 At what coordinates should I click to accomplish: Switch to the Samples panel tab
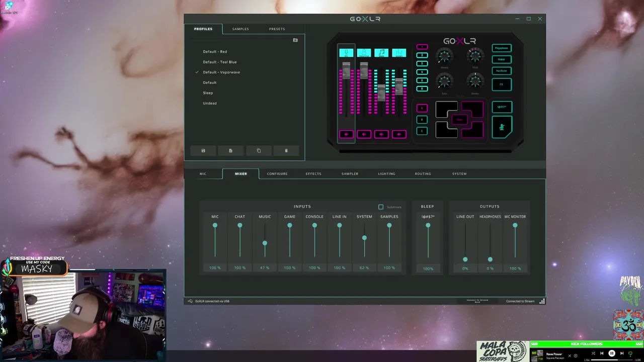[x=240, y=29]
